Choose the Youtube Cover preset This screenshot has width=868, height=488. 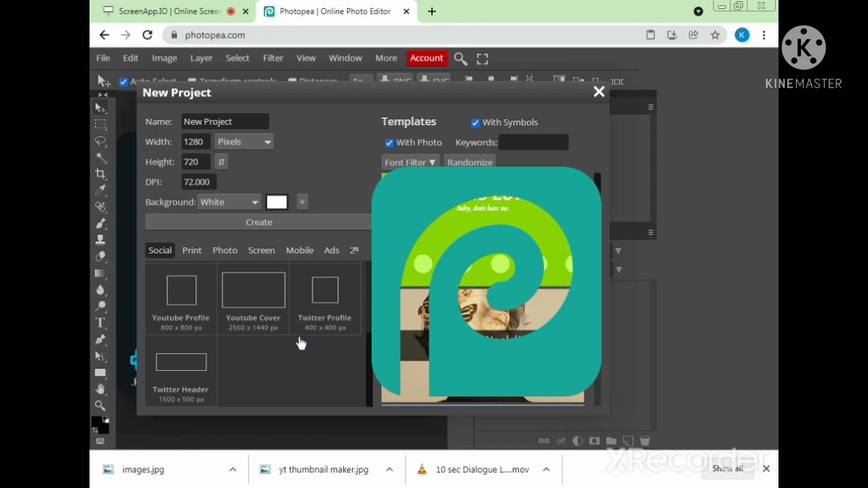(253, 299)
